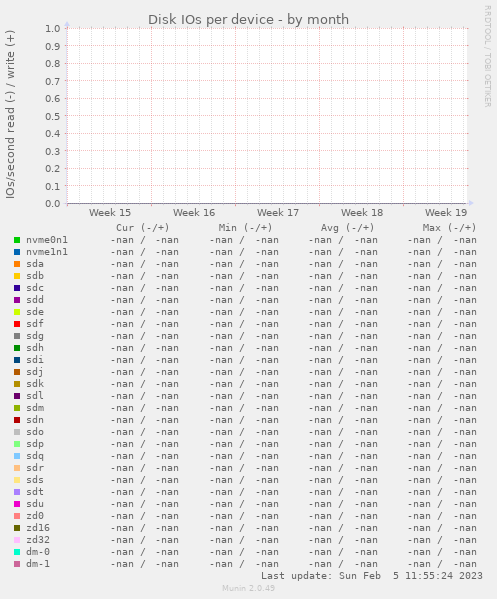The width and height of the screenshot is (497, 599).
Task: Click the Min value in the zd0 row
Action: point(244,516)
